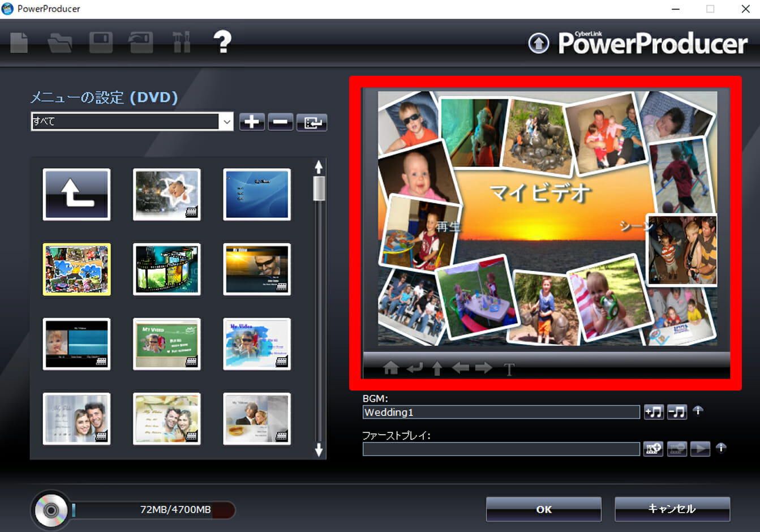This screenshot has width=760, height=532.
Task: Select the highlighted photo collage template
Action: coord(76,269)
